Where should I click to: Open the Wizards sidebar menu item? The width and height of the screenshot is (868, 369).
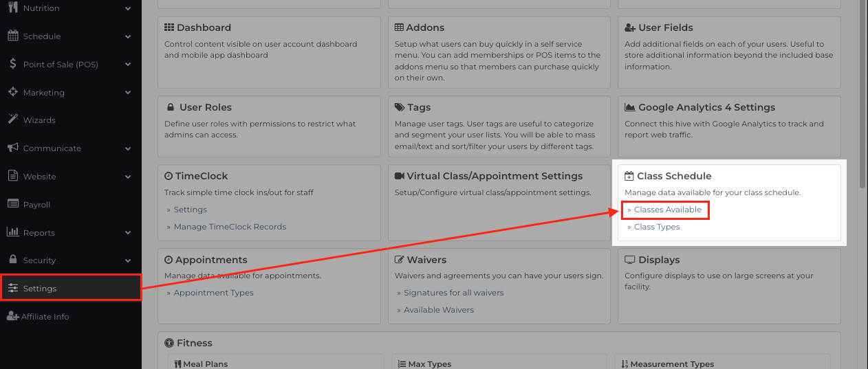click(x=70, y=120)
